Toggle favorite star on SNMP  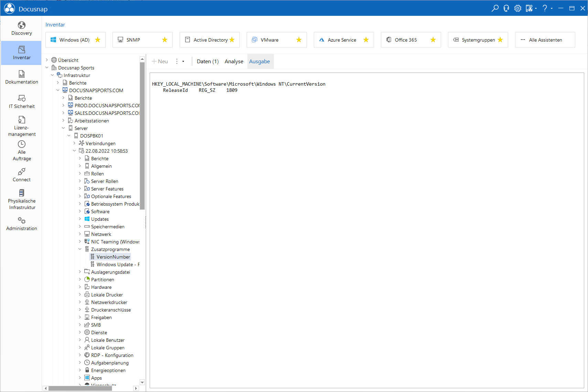click(x=165, y=40)
